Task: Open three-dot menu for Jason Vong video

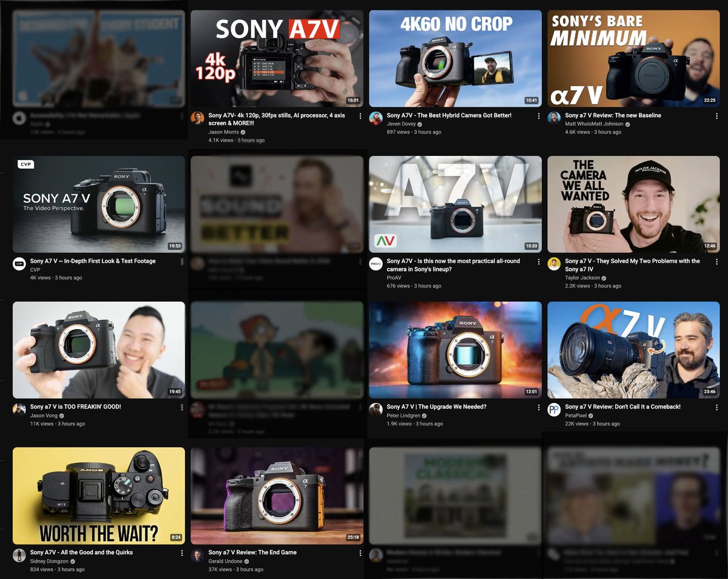Action: [182, 407]
